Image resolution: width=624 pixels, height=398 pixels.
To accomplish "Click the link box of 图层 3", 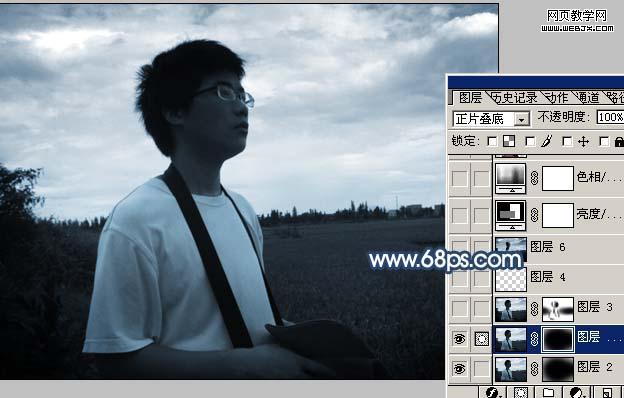I will (x=482, y=308).
